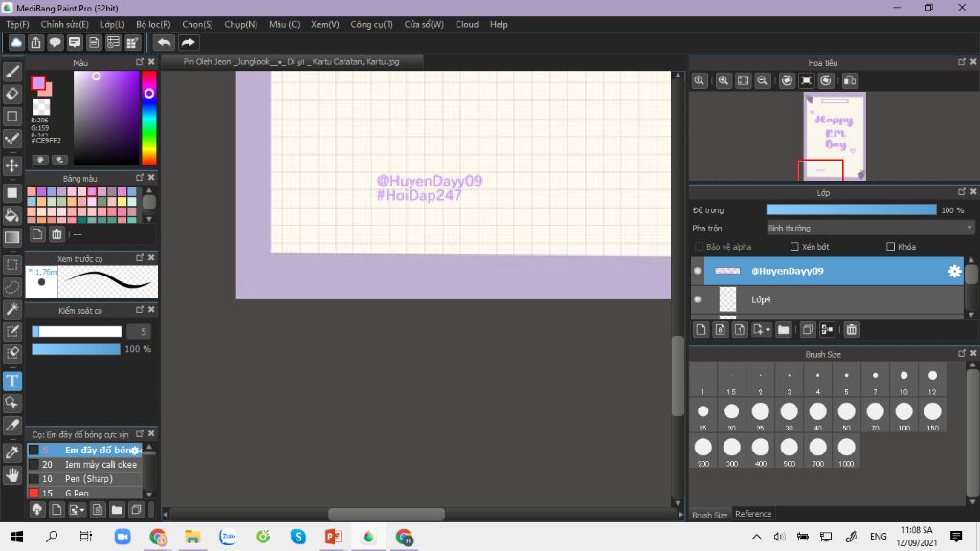This screenshot has width=980, height=551.
Task: Add a layer folder
Action: 783,330
